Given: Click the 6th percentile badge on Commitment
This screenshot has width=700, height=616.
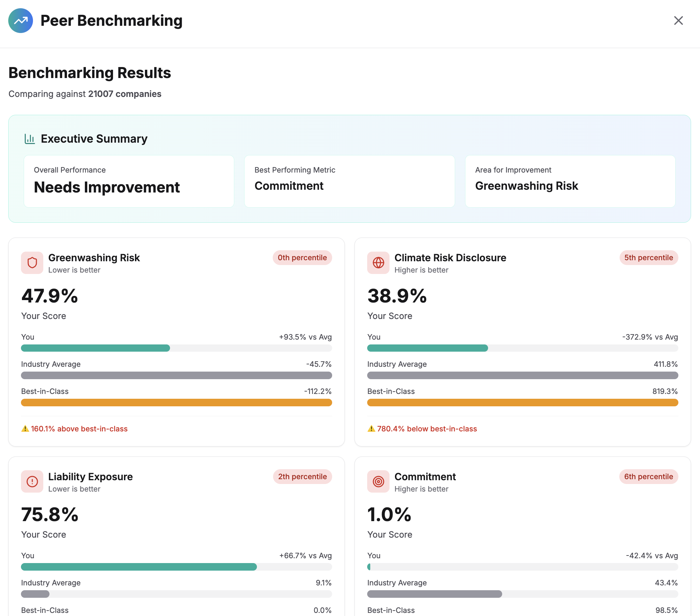Looking at the screenshot, I should [x=648, y=476].
